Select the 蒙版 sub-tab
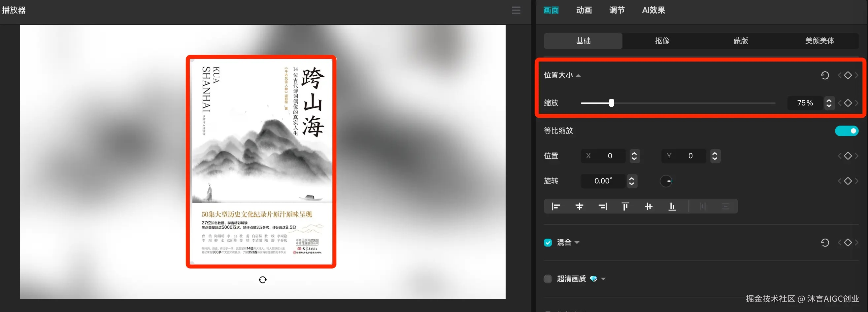Viewport: 868px width, 312px height. [x=741, y=41]
